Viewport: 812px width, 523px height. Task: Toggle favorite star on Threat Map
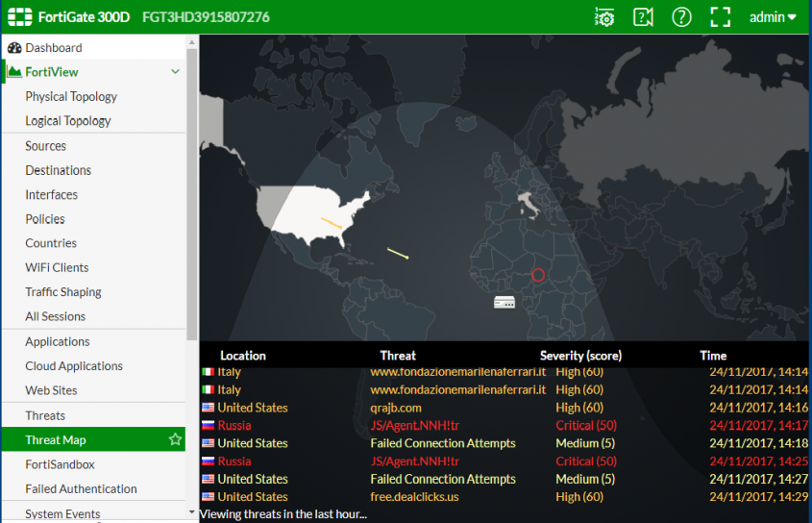click(175, 439)
